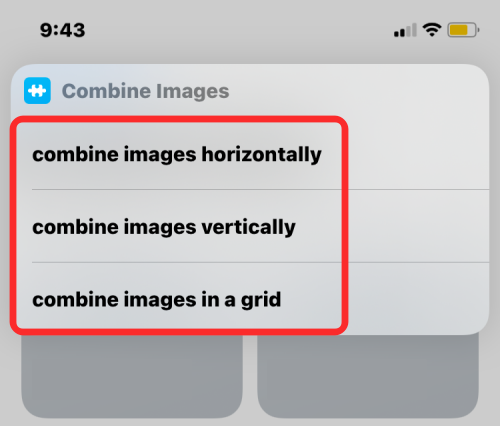500x426 pixels.
Task: Tap the blue puzzle-piece shortcut icon
Action: point(37,91)
